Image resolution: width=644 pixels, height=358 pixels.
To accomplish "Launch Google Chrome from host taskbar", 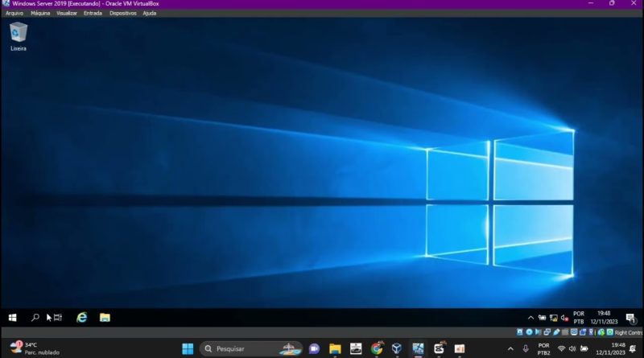I will click(377, 348).
